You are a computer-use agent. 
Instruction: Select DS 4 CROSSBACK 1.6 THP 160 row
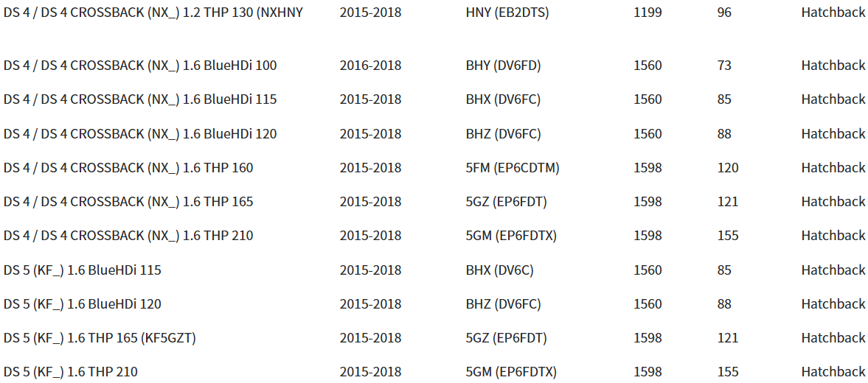pyautogui.click(x=434, y=167)
